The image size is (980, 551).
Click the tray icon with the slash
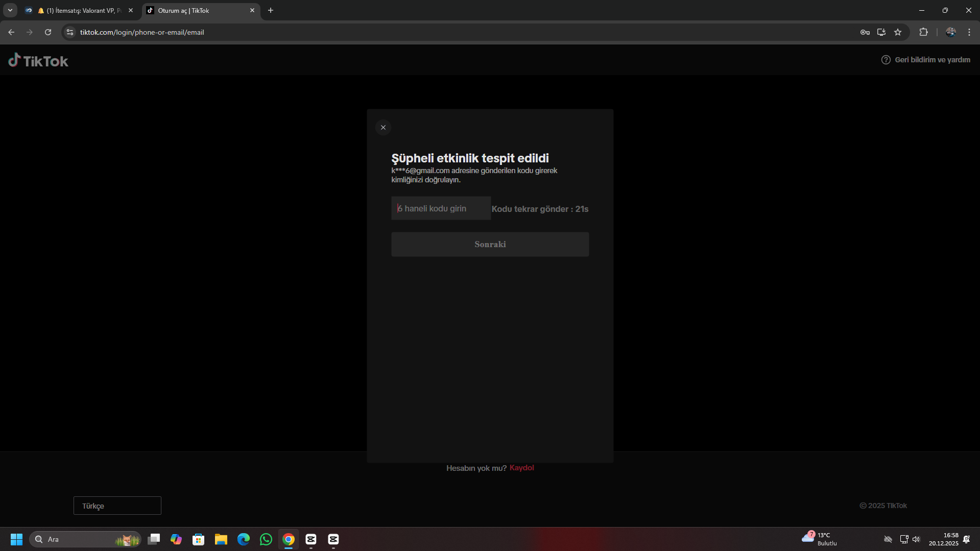888,539
